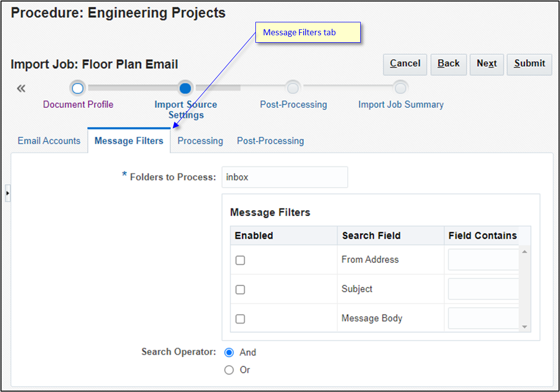Select the Post-Processing tab

(x=270, y=141)
